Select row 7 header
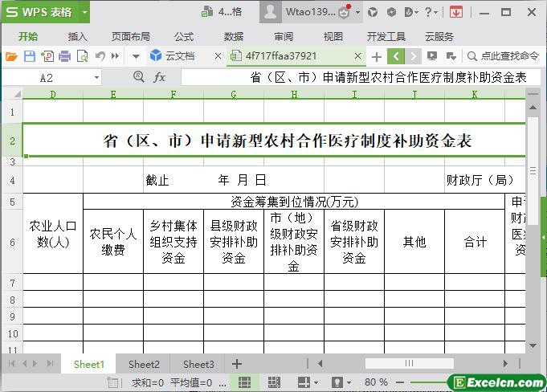Screen dimensions: 547x392 (x=12, y=283)
